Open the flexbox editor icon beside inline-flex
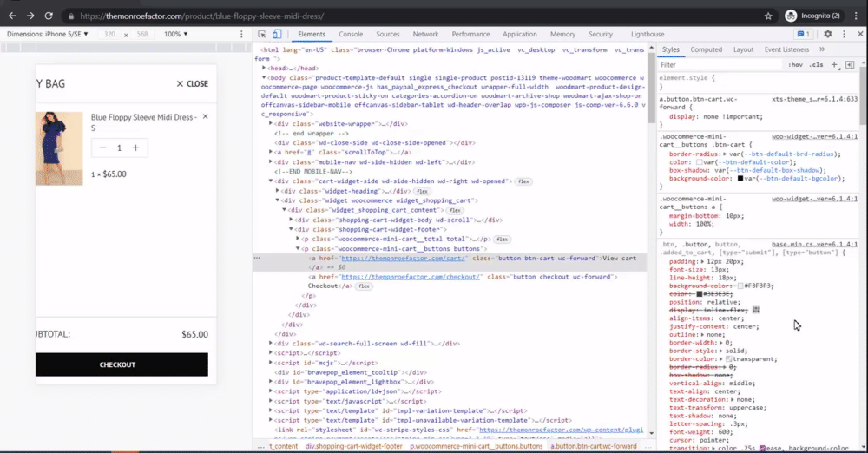 point(756,310)
